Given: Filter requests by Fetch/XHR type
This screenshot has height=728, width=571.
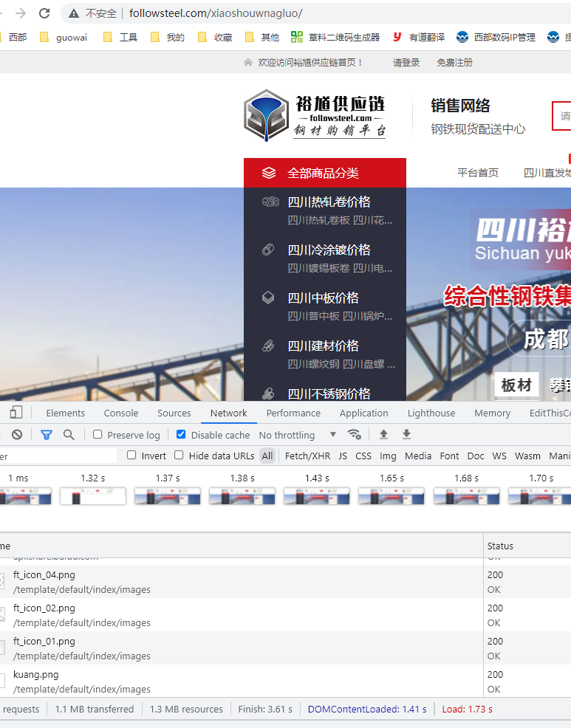Looking at the screenshot, I should (307, 456).
